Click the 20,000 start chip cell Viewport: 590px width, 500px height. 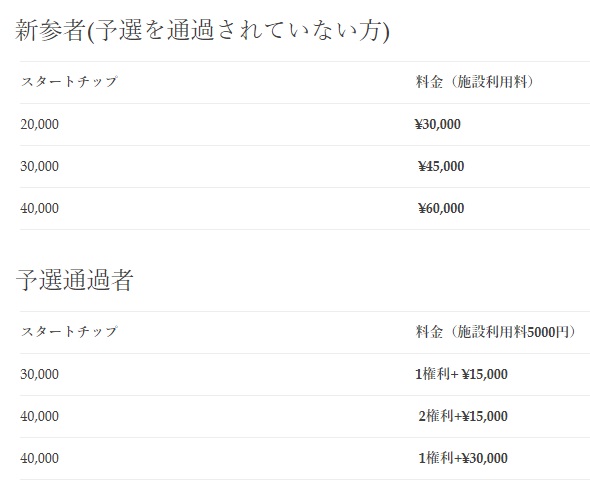pos(40,124)
